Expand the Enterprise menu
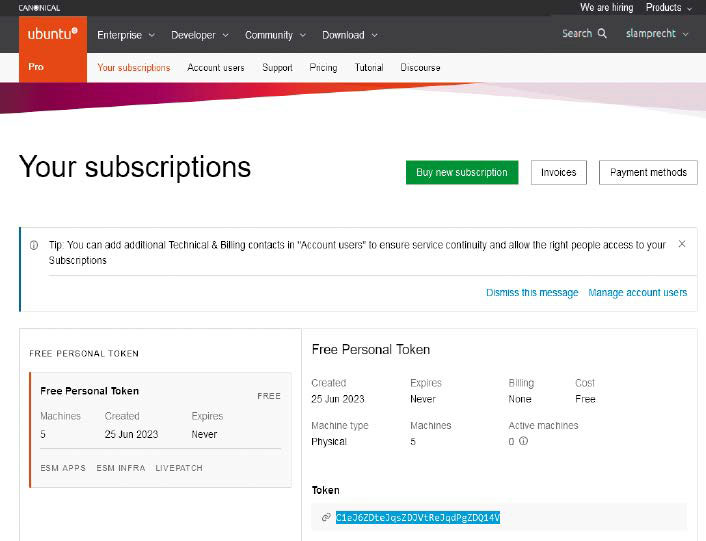The image size is (706, 541). pos(126,35)
